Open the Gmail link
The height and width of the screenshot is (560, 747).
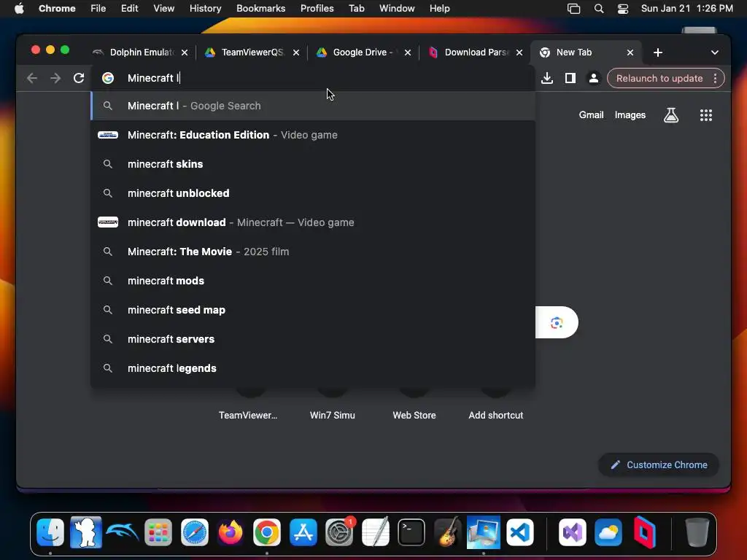click(x=591, y=114)
